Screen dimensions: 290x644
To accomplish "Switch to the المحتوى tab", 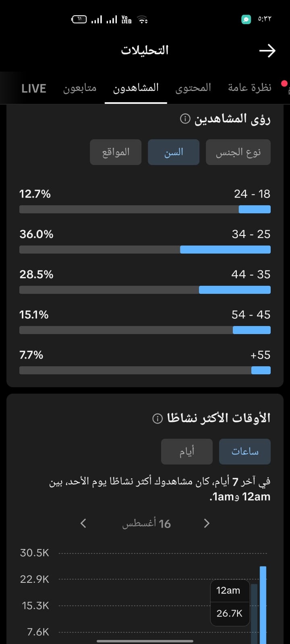I will (x=193, y=88).
